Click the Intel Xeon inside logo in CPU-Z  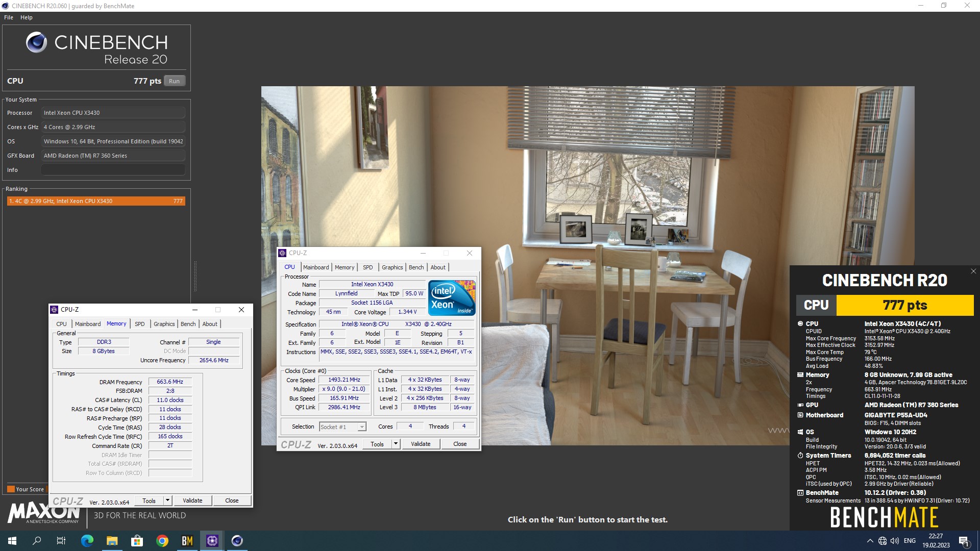coord(452,298)
